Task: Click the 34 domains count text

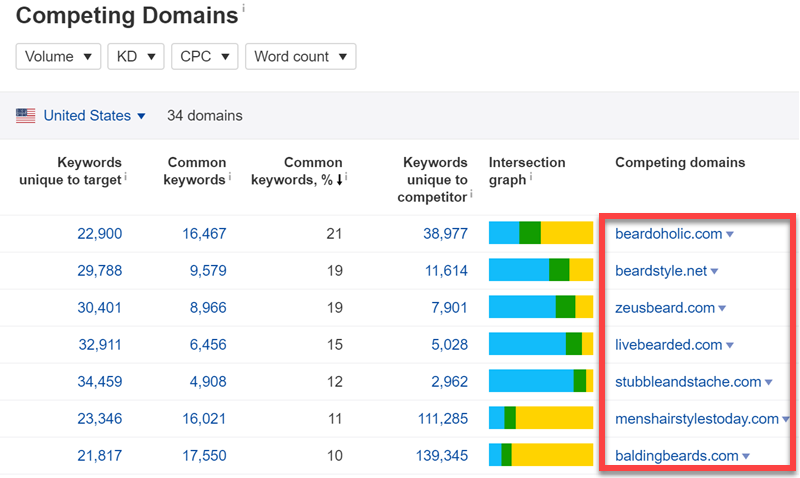Action: (205, 116)
